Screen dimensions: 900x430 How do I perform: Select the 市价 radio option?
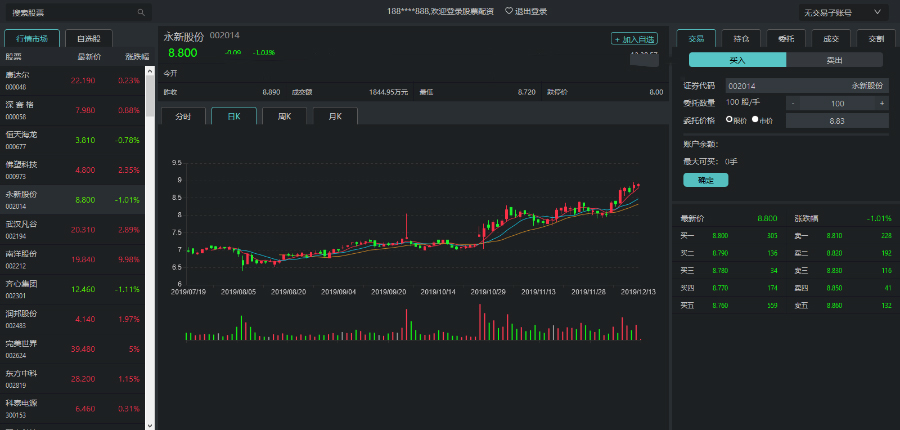coord(755,120)
